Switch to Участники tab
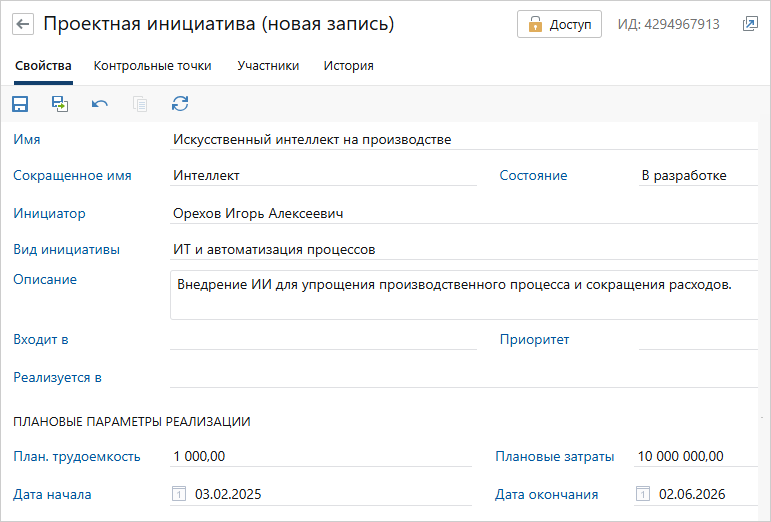This screenshot has width=771, height=522. pos(268,66)
